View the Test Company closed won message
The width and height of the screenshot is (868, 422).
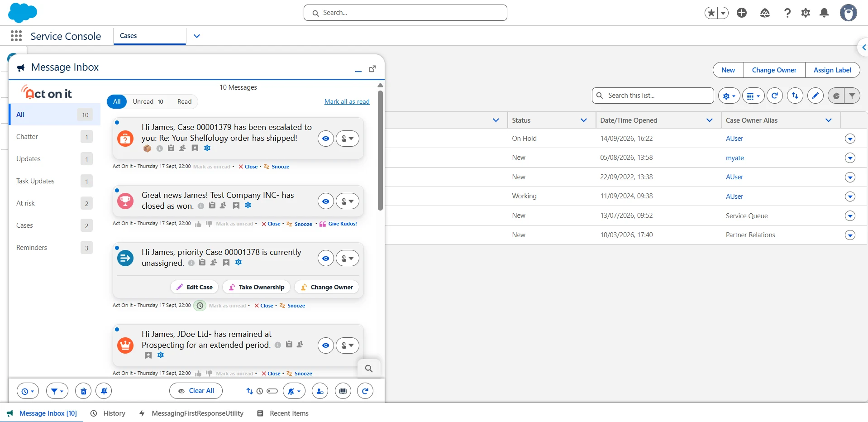(x=326, y=201)
